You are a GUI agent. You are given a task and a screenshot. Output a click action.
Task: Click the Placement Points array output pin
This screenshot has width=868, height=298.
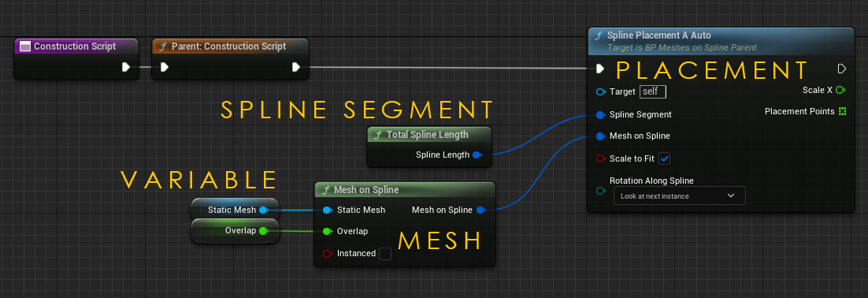(843, 111)
